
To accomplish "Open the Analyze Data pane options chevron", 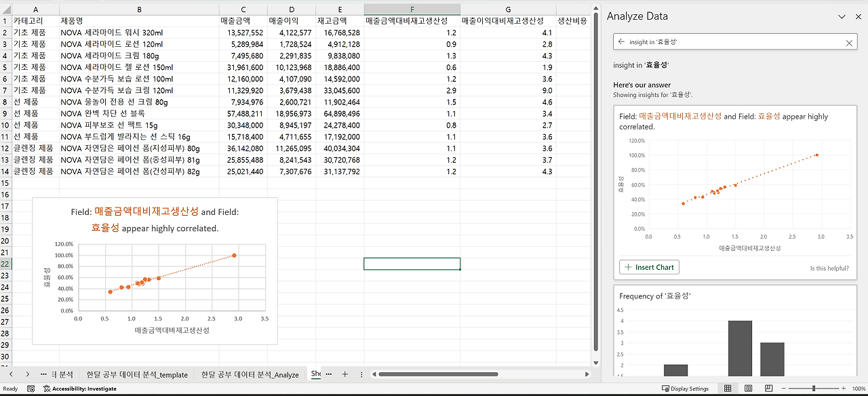I will tap(842, 16).
